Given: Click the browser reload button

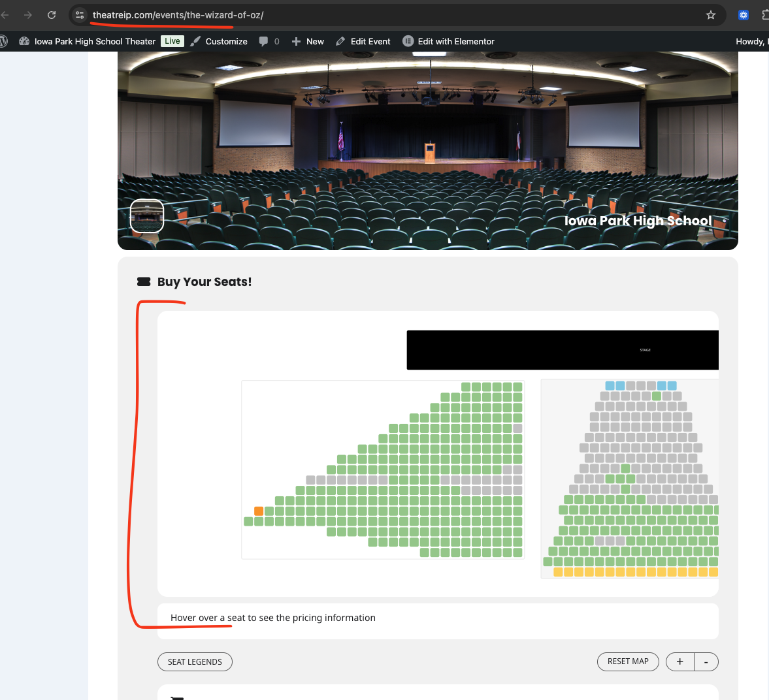Looking at the screenshot, I should 52,15.
